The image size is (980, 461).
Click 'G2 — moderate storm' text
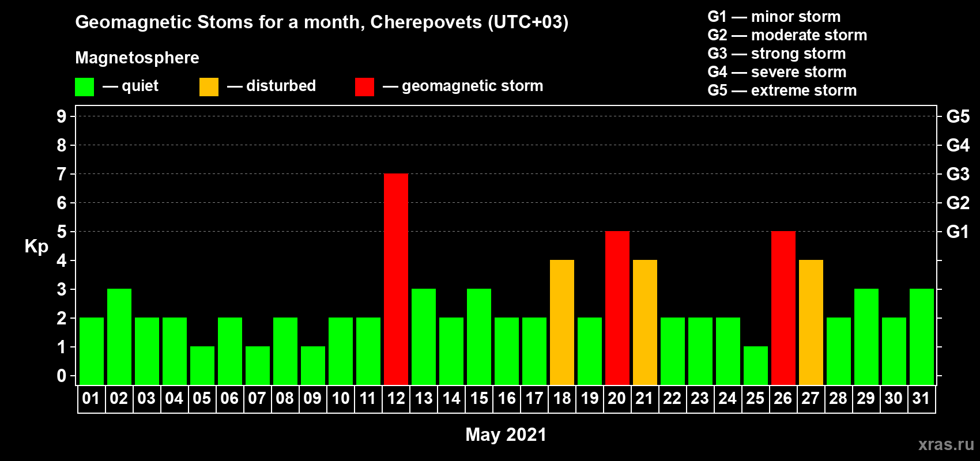[x=787, y=35]
